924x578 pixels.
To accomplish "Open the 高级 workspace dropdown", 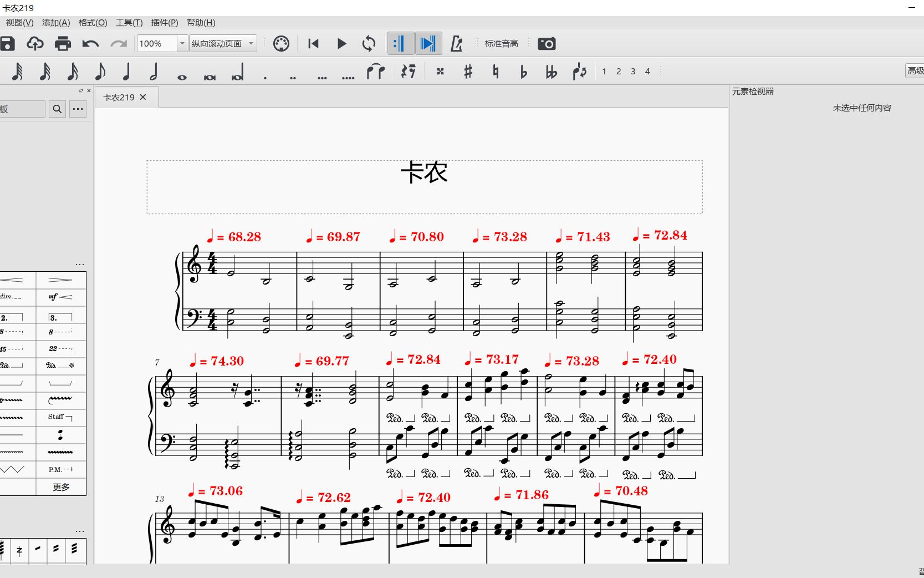I will click(915, 70).
